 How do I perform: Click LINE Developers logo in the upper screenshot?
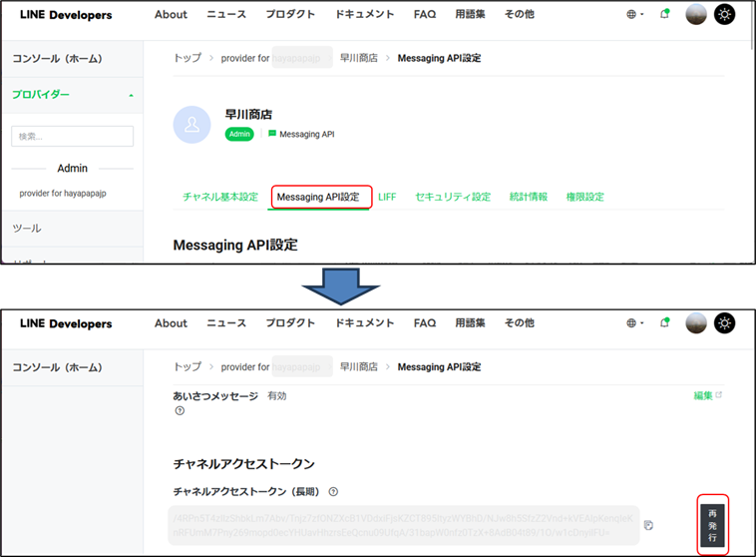pyautogui.click(x=66, y=15)
